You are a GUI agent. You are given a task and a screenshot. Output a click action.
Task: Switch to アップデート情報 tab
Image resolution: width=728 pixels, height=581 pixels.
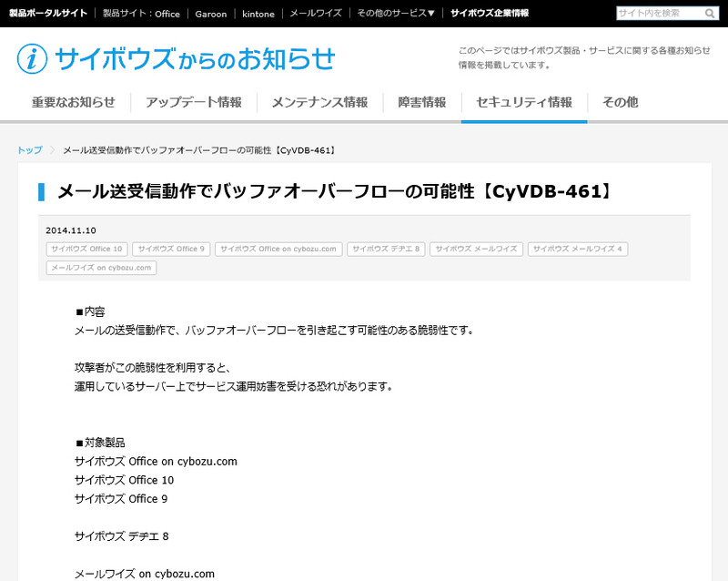click(194, 102)
